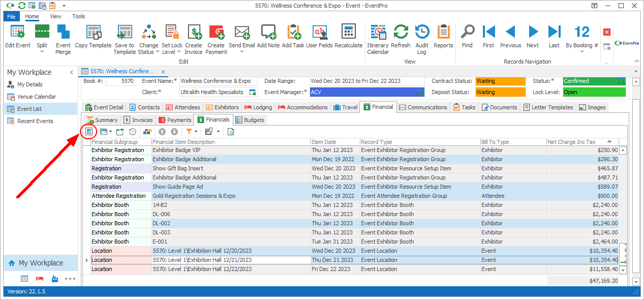Click the history clock icon in Financials toolbar

132,132
